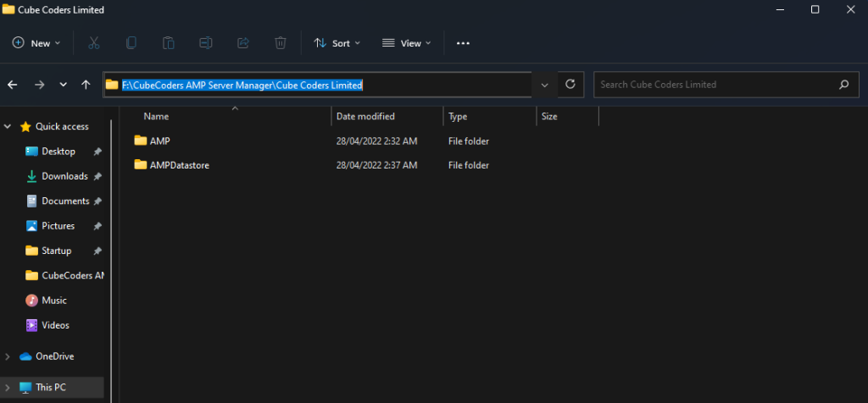Screen dimensions: 868x403
Task: Click the Music icon in sidebar
Action: 32,301
